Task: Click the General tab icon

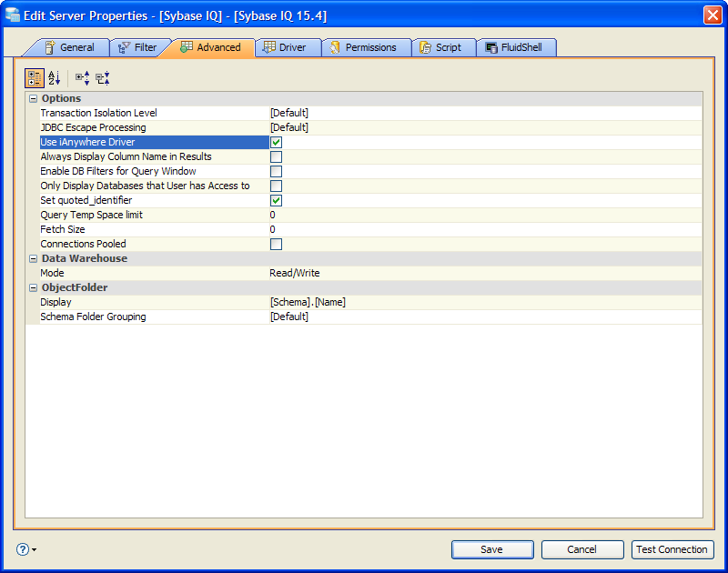Action: coord(50,47)
